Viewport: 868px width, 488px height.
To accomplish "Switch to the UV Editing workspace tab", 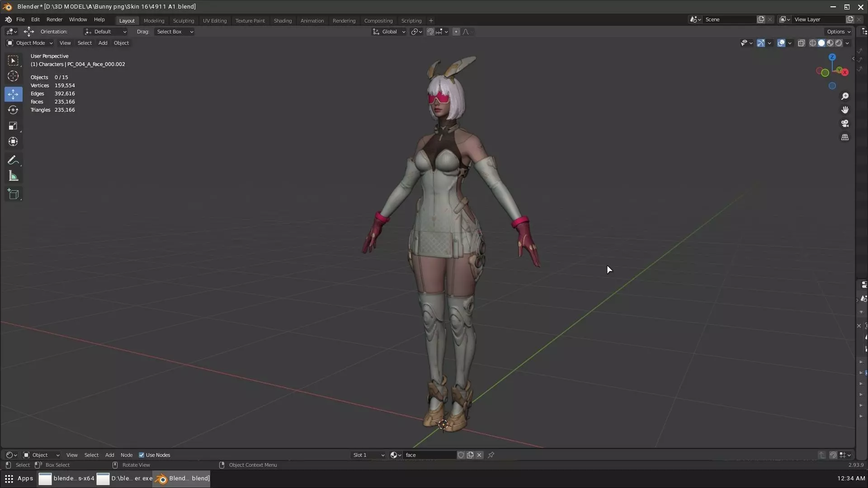I will coord(215,21).
